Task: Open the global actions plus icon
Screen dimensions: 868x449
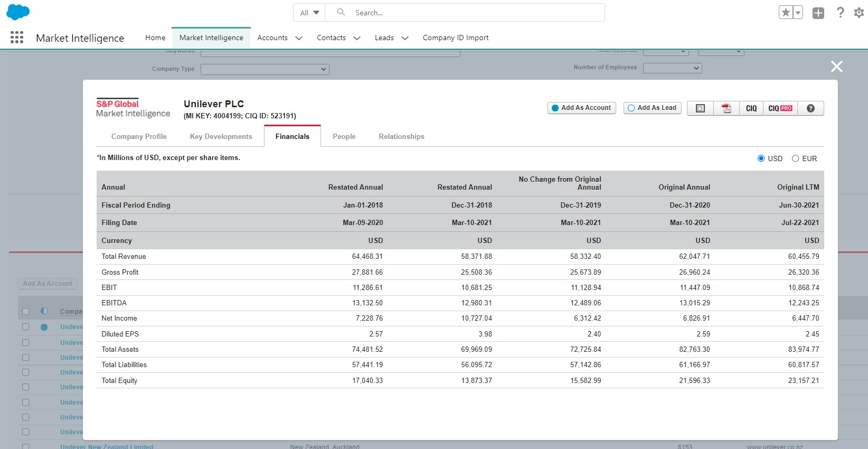Action: (x=818, y=13)
